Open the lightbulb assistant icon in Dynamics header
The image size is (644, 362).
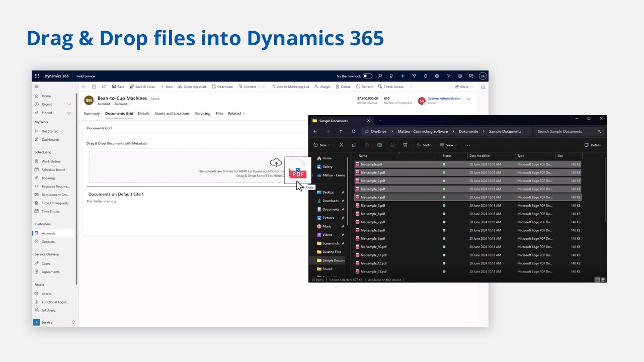[x=391, y=76]
